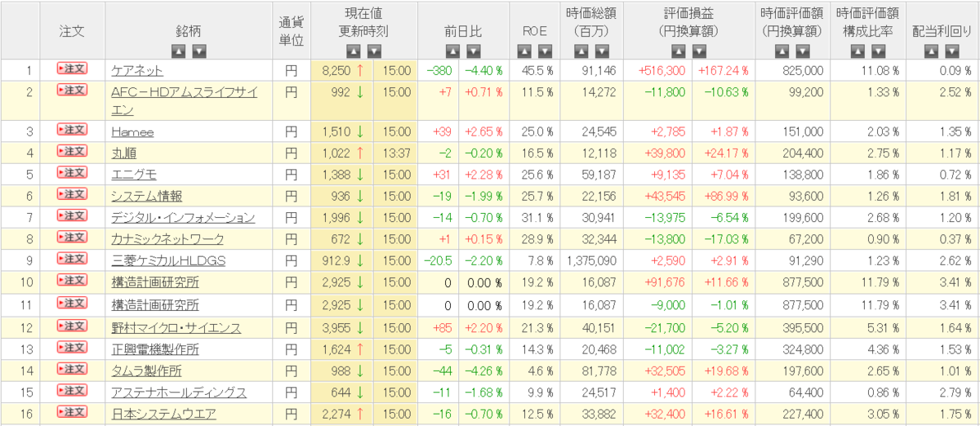Sort 配当利回り column ascending
The image size is (980, 426).
point(932,51)
